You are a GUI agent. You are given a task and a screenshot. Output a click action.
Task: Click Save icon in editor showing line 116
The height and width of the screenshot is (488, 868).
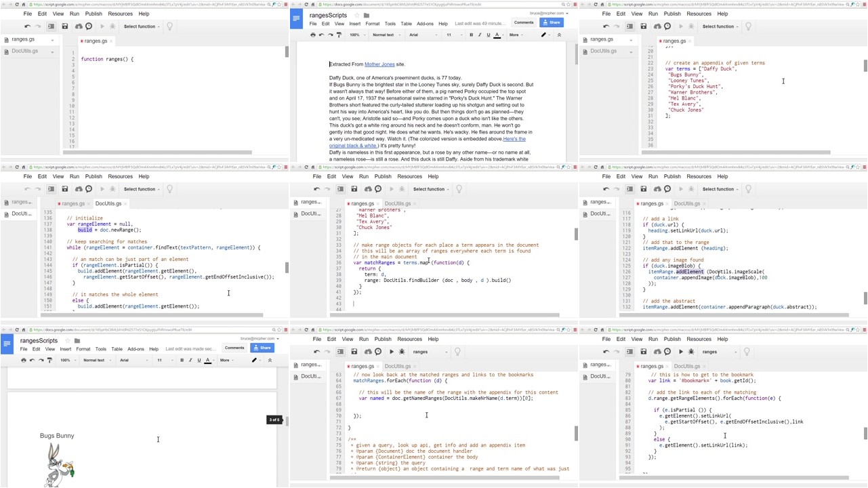pos(644,189)
